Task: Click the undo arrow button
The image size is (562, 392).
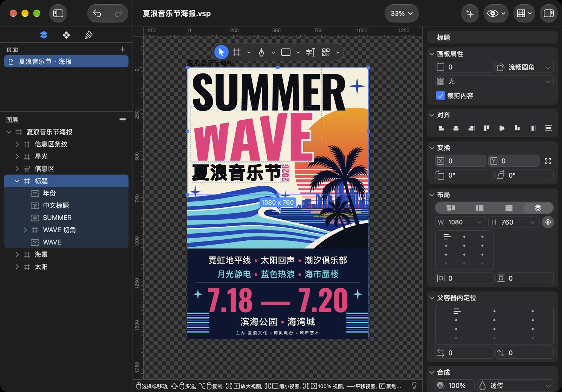Action: click(97, 13)
